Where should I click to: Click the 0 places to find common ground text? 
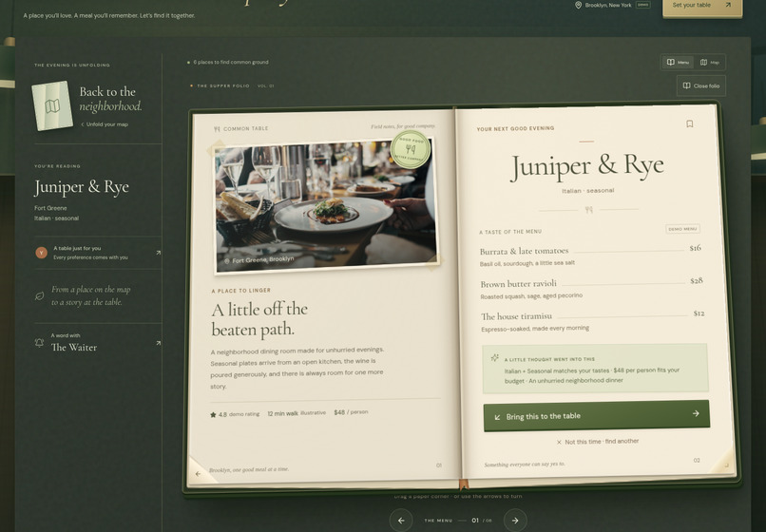coord(231,63)
